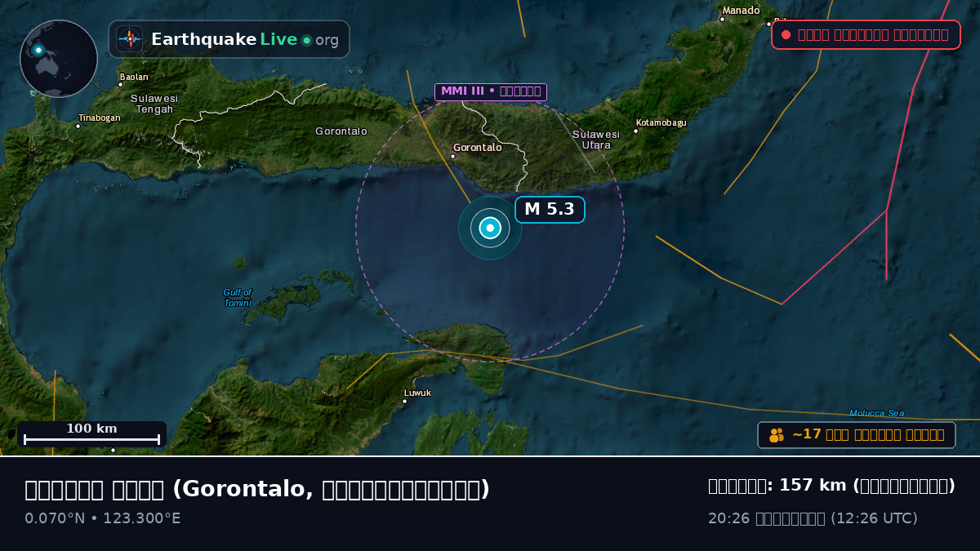Click the Baolan city label
This screenshot has height=551, width=980.
(134, 78)
